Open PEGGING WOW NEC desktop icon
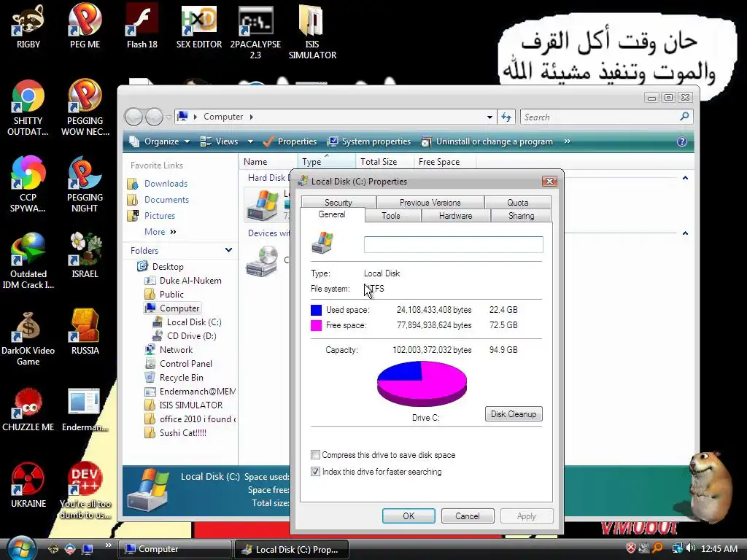Screen dimensions: 747x560 click(85, 107)
